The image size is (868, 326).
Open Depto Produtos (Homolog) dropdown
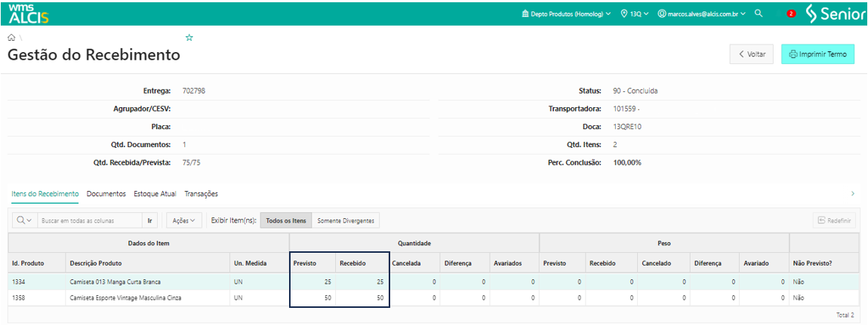[x=566, y=14]
